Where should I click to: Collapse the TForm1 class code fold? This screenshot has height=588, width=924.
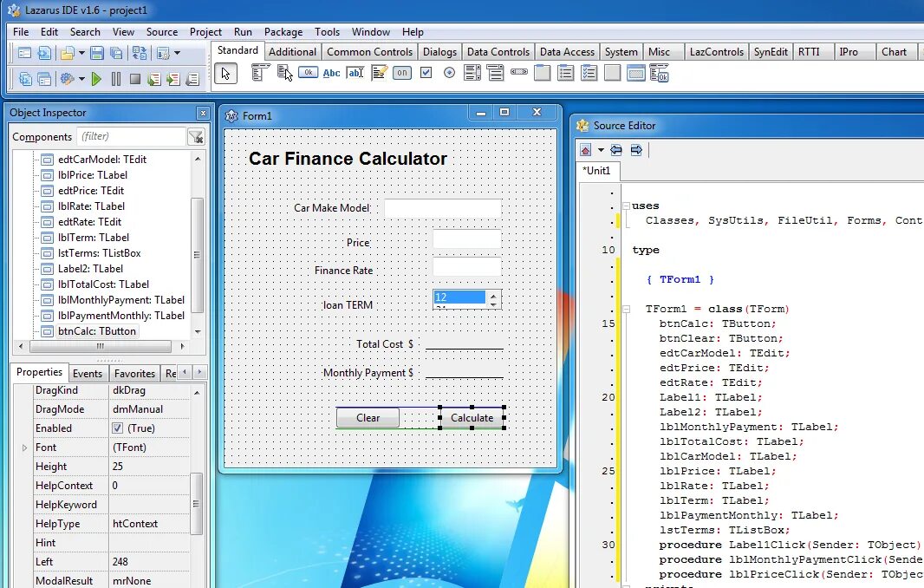[x=627, y=309]
